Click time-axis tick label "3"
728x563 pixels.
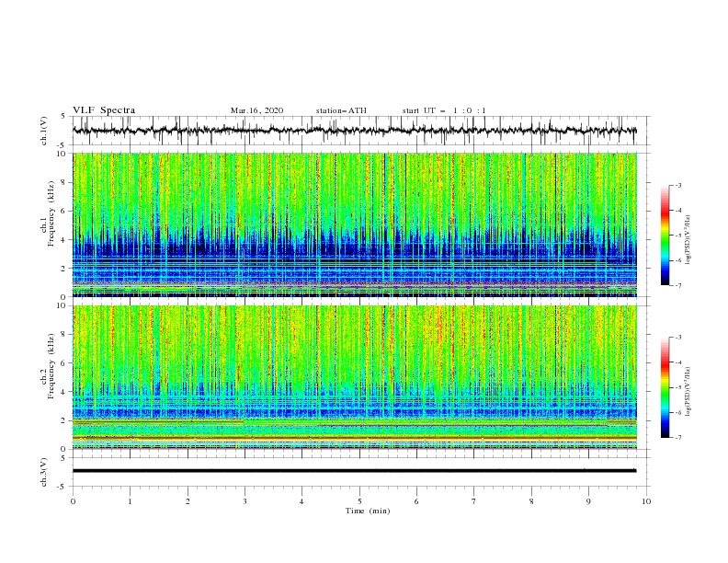[245, 501]
